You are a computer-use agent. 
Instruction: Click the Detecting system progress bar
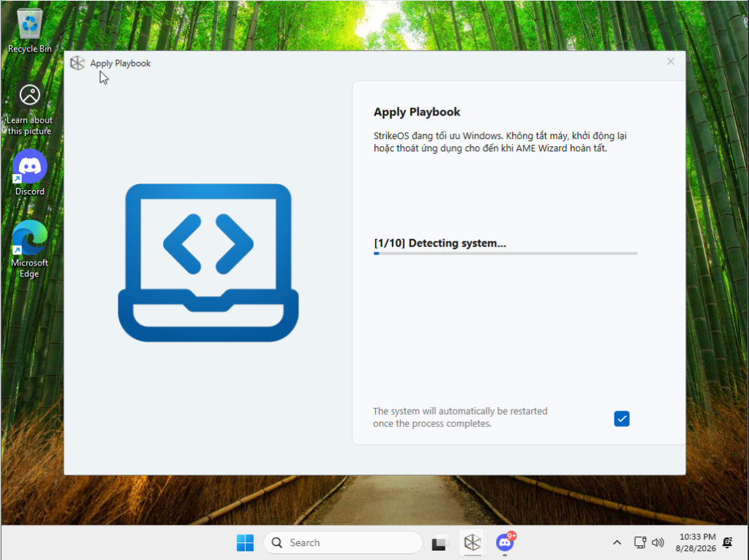(505, 254)
